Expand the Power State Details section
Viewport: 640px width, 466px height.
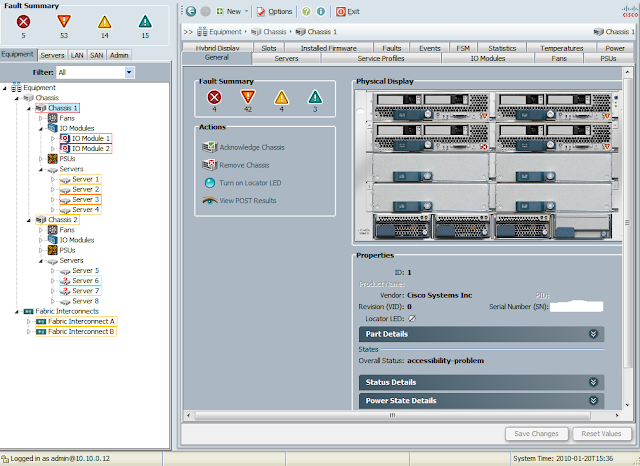pos(593,400)
